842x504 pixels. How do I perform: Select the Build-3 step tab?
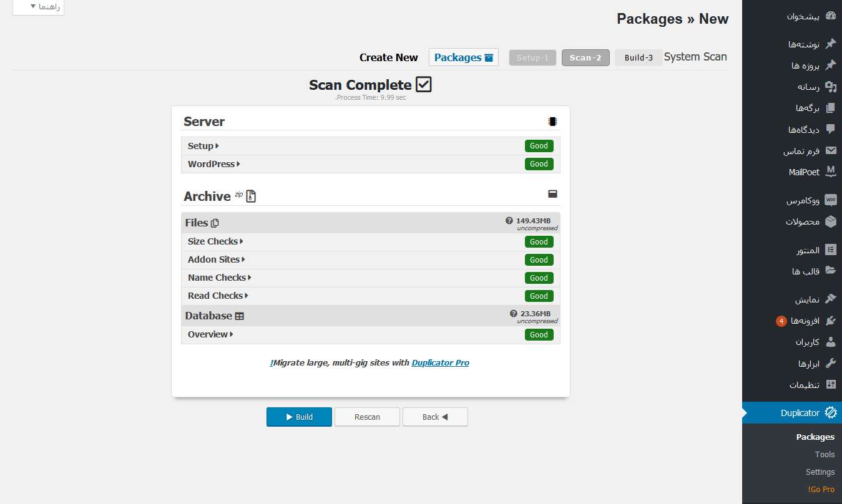639,57
